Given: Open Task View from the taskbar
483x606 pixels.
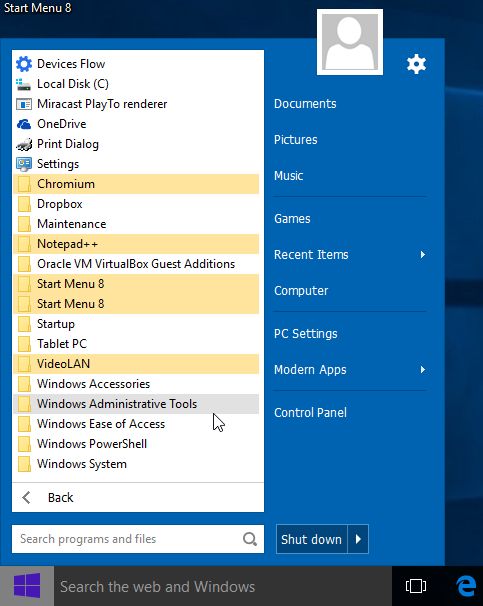Looking at the screenshot, I should pos(416,586).
